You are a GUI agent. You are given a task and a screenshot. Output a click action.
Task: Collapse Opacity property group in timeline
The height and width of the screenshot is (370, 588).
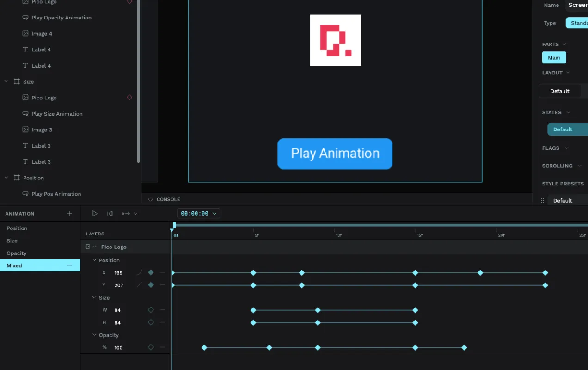click(95, 335)
